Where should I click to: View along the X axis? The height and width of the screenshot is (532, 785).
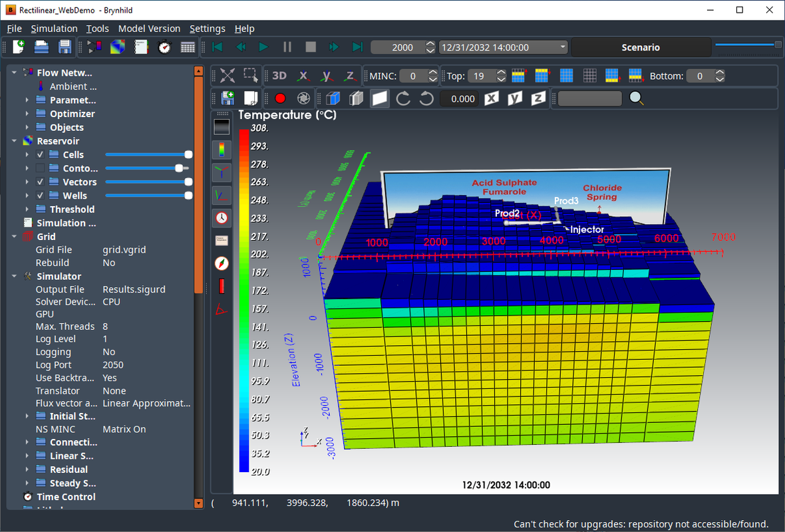pos(303,76)
